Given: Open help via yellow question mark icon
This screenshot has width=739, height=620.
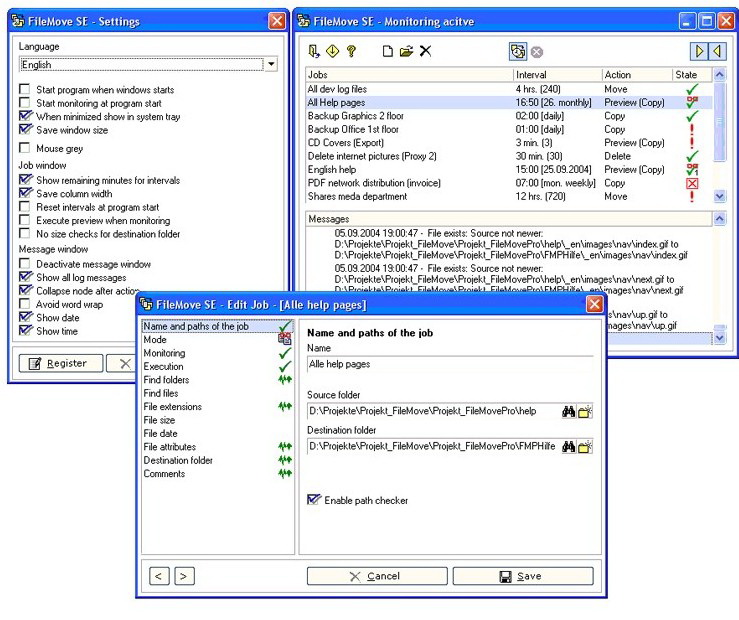Looking at the screenshot, I should pyautogui.click(x=351, y=51).
